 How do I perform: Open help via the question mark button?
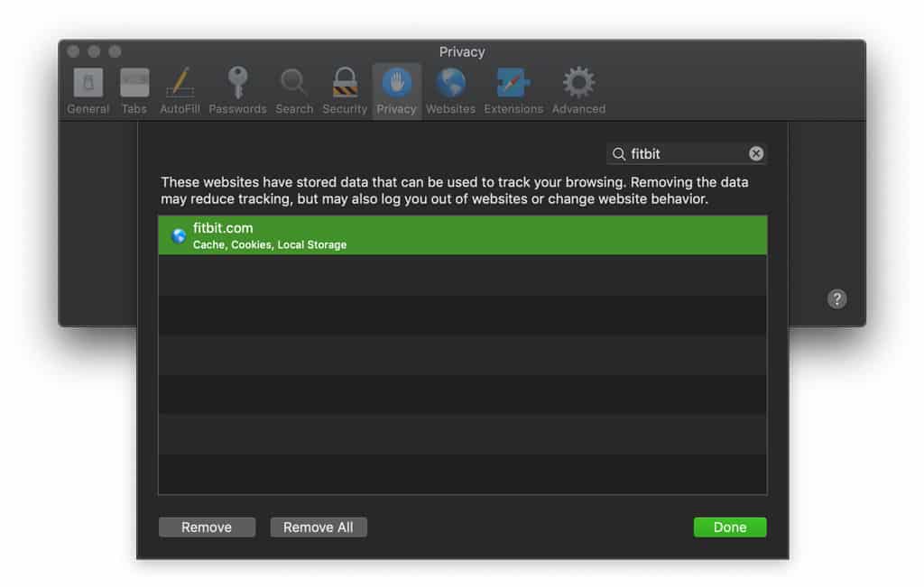[x=836, y=299]
